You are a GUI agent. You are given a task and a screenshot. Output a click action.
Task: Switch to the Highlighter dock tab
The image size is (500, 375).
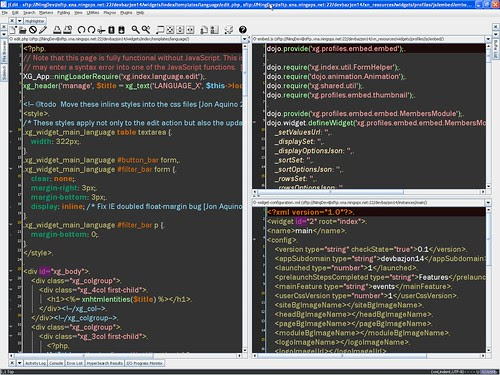coord(35,21)
